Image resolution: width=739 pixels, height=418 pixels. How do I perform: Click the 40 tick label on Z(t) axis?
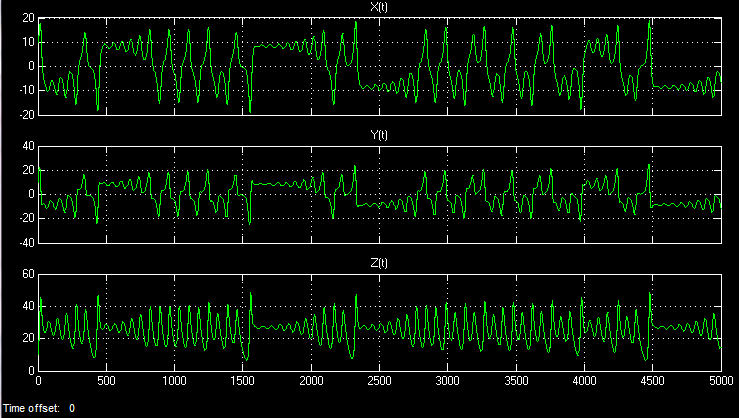tap(28, 306)
